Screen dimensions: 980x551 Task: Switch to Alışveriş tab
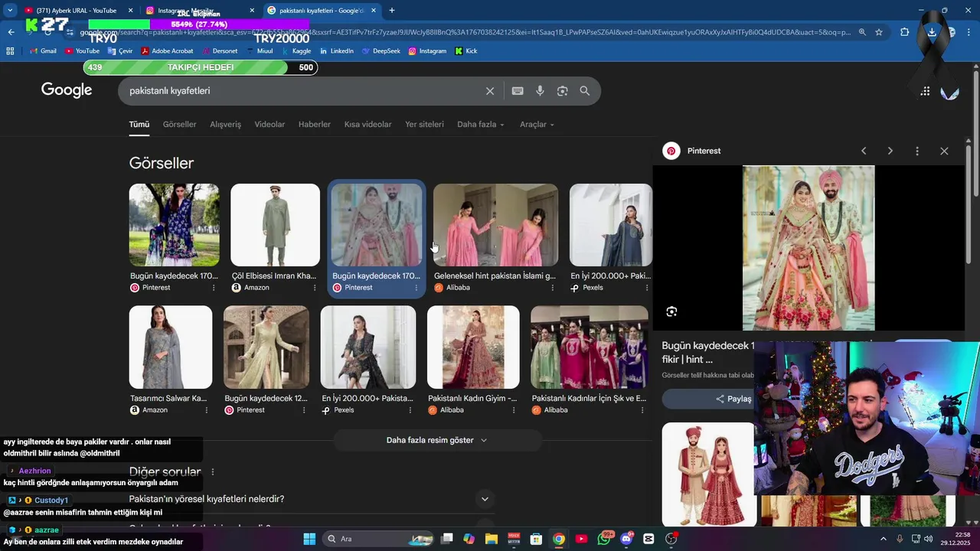225,124
